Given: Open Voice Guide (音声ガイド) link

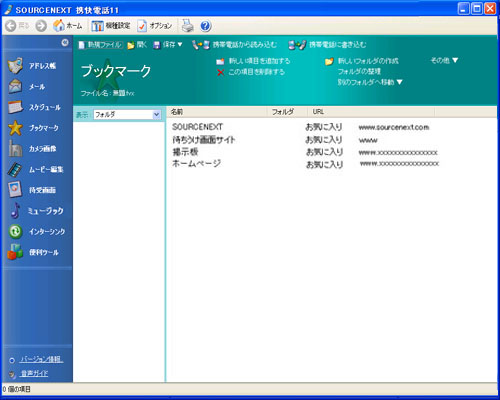Looking at the screenshot, I should click(x=34, y=373).
